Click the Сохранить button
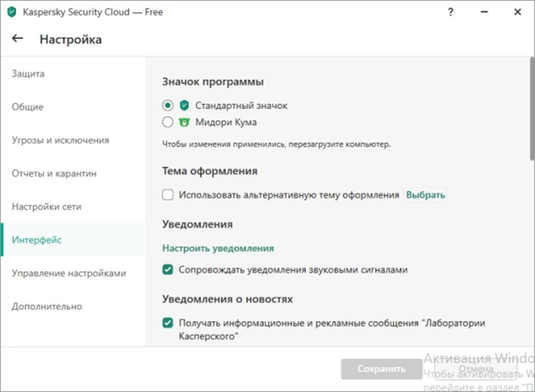This screenshot has height=392, width=535. point(381,369)
